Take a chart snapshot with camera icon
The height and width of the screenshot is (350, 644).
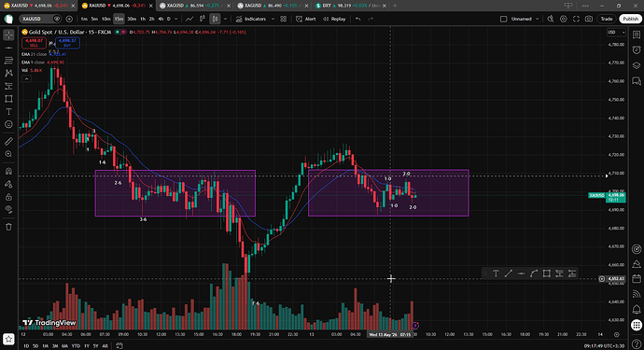(x=589, y=19)
